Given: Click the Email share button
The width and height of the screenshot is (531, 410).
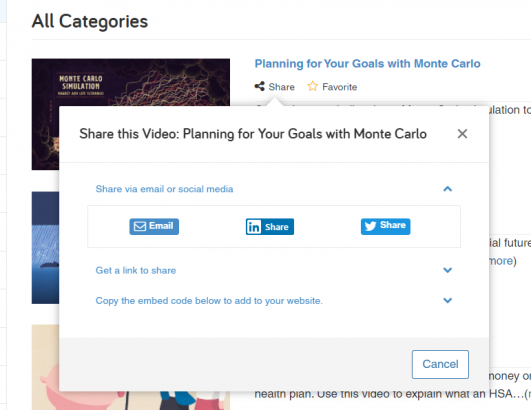Looking at the screenshot, I should click(x=154, y=226).
